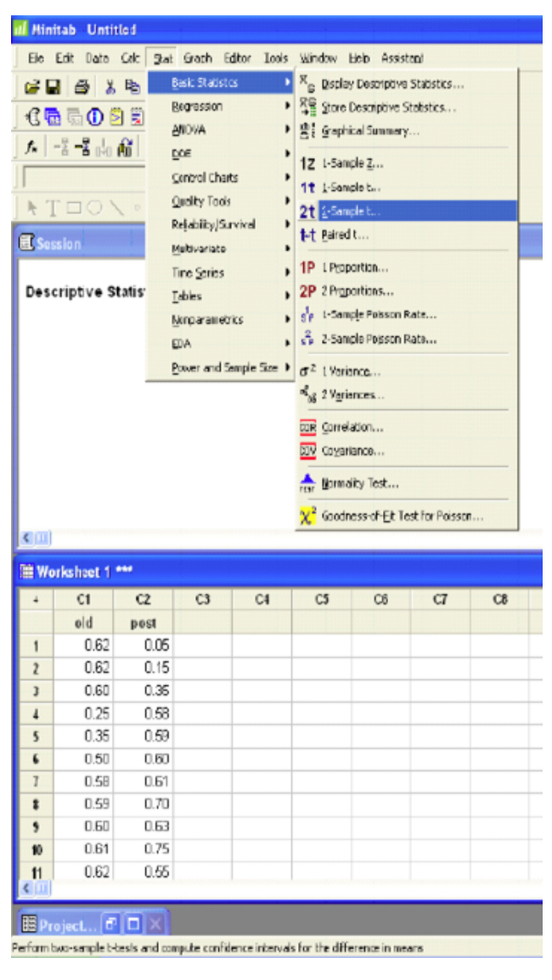Open the Graph menu
The image size is (552, 980).
coord(198,59)
